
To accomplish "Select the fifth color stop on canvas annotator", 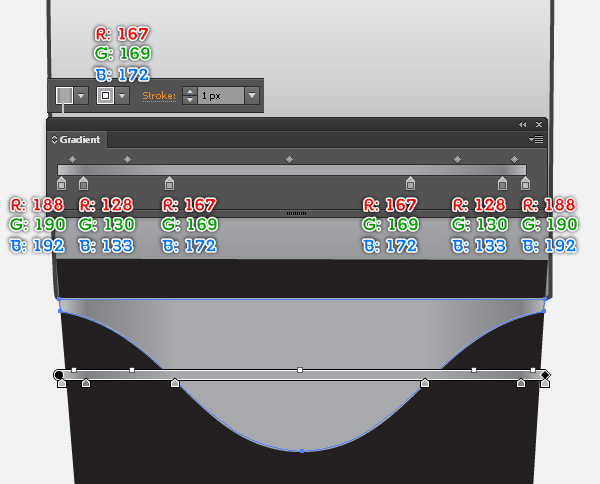I will tap(521, 383).
